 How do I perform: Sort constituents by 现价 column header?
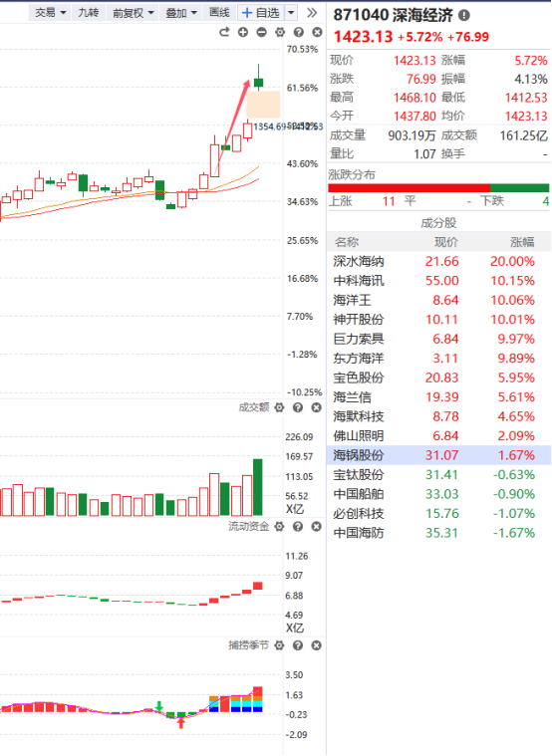(446, 242)
